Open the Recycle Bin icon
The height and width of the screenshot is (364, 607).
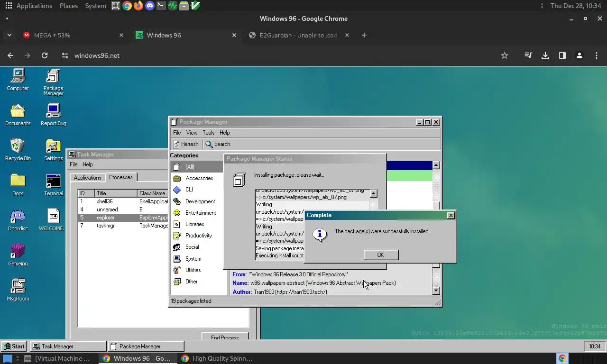pyautogui.click(x=18, y=149)
